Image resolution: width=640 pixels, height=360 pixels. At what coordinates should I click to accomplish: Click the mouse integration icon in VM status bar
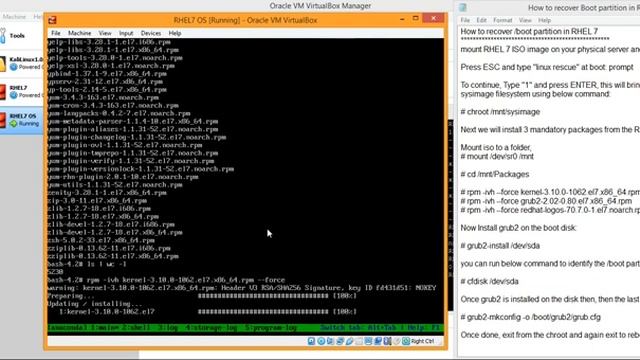(396, 341)
